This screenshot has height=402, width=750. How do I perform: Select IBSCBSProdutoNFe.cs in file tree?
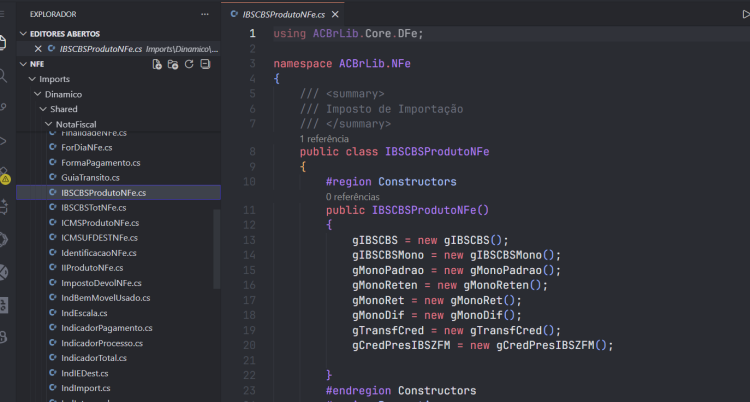pos(119,192)
